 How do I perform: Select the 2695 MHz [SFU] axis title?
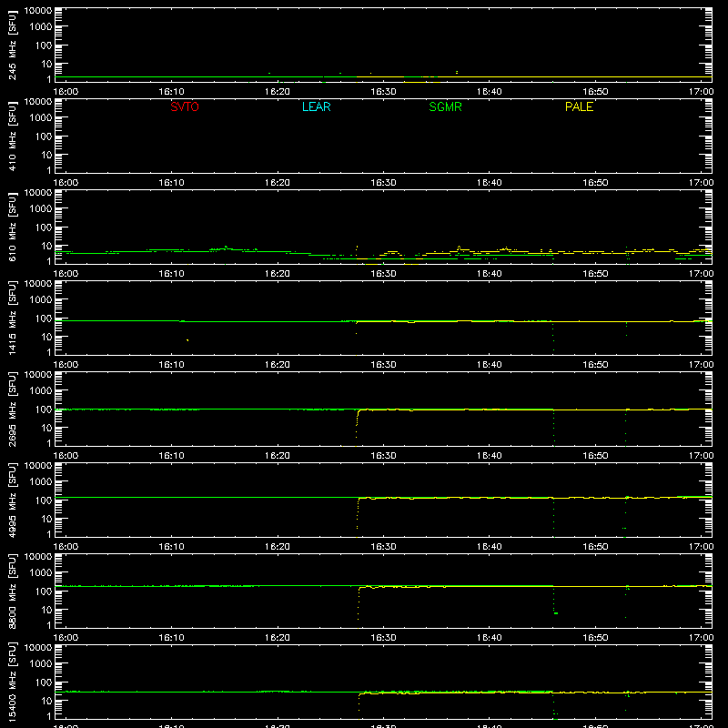click(x=13, y=409)
